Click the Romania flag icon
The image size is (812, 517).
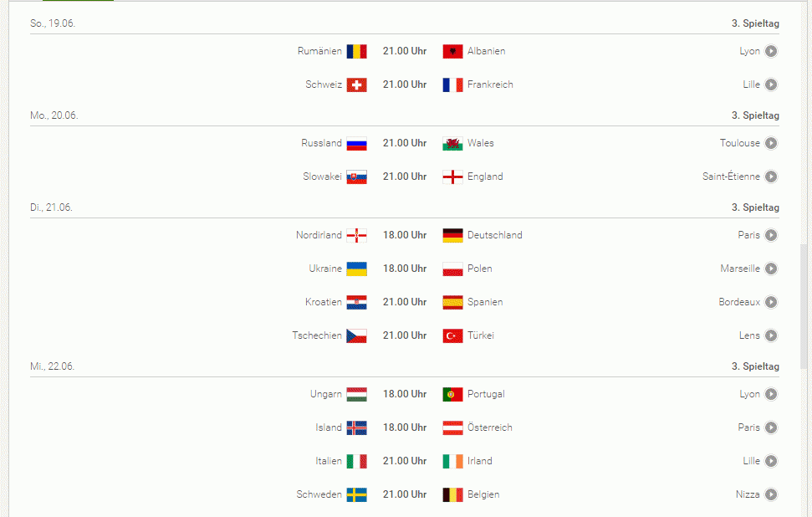pos(356,51)
